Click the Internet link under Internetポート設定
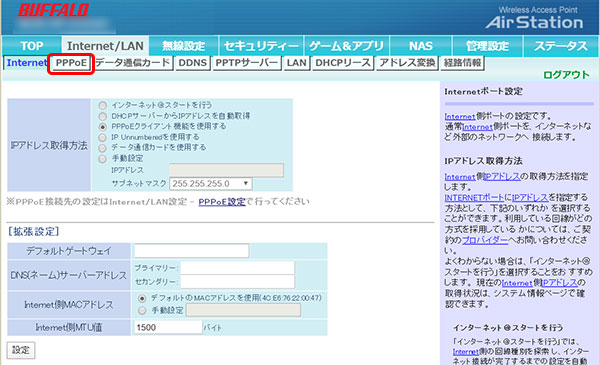This screenshot has width=600, height=365. (460, 116)
